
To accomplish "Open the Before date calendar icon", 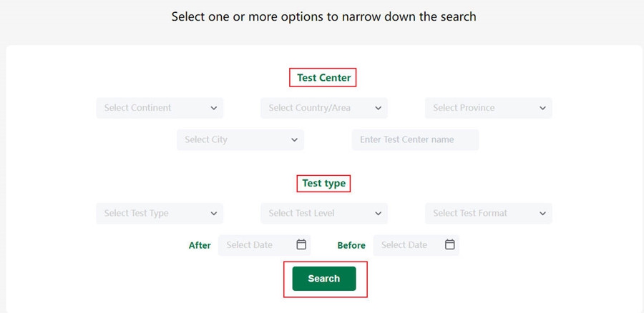I will click(450, 244).
